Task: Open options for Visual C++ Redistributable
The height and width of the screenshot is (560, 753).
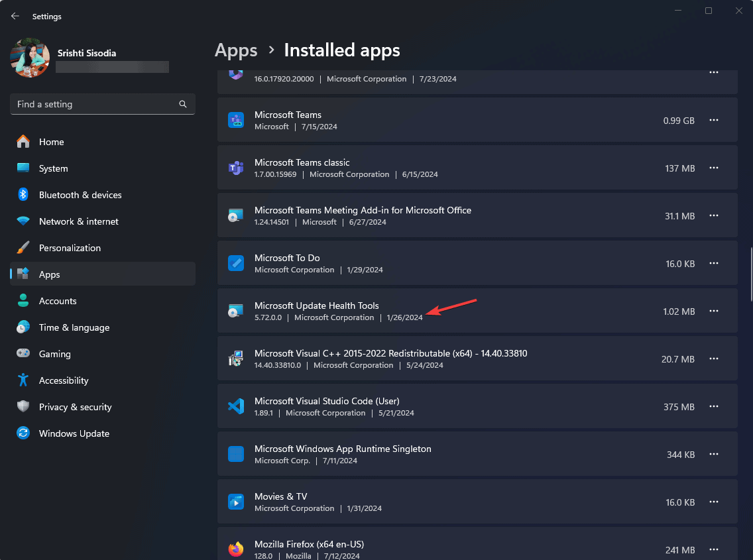Action: (x=714, y=359)
